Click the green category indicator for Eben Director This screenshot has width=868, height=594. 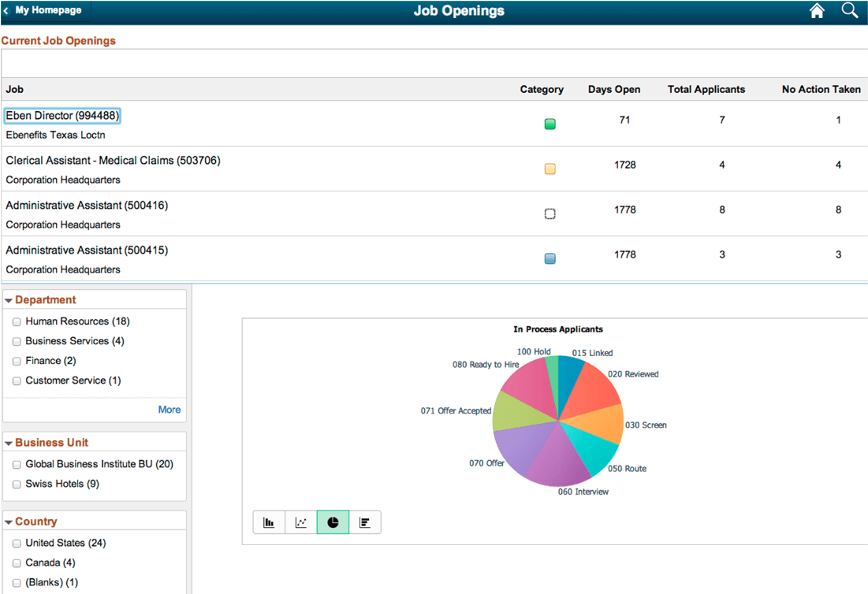click(x=549, y=124)
